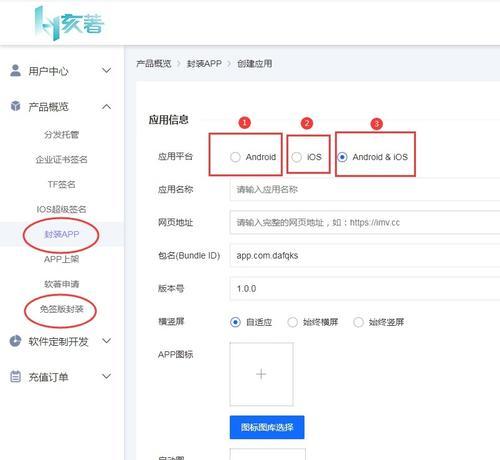The image size is (500, 460).
Task: Collapse the 产品概览 menu chevron
Action: [106, 107]
